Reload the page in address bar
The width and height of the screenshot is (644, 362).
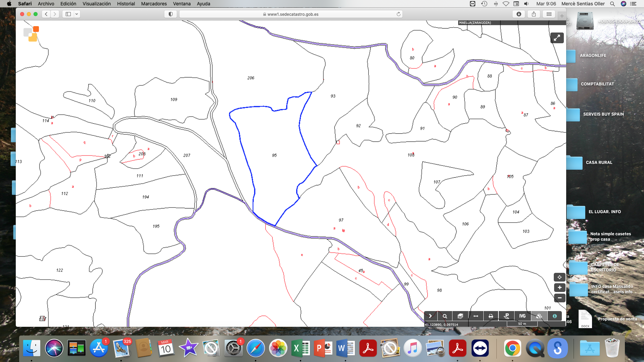pyautogui.click(x=398, y=14)
